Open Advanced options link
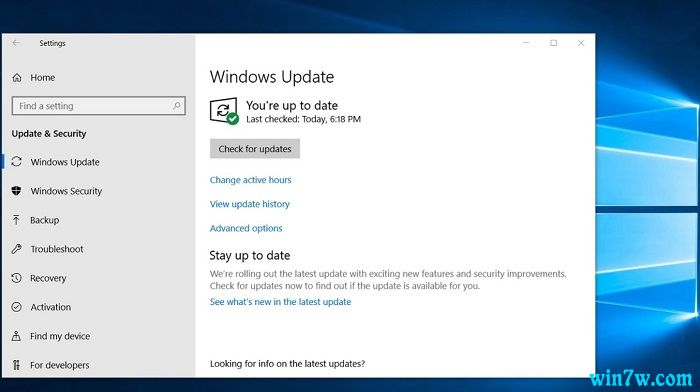Screen dimensions: 700x392 [246, 228]
